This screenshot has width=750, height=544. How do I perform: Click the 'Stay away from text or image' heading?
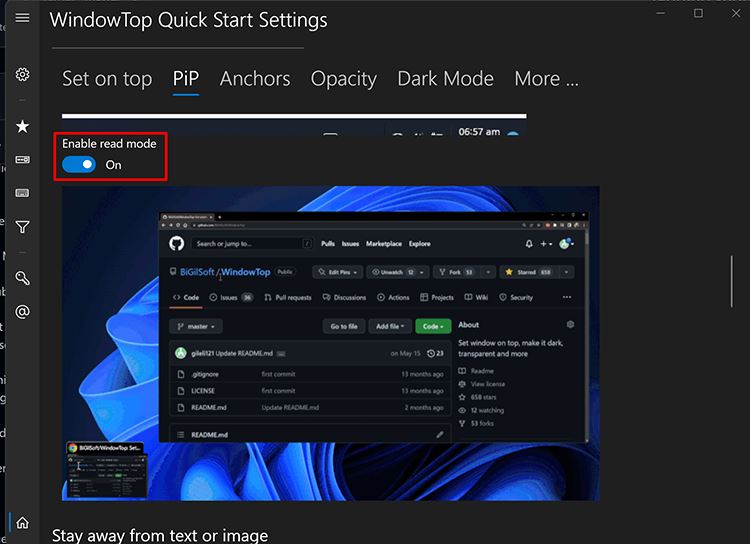pos(160,535)
